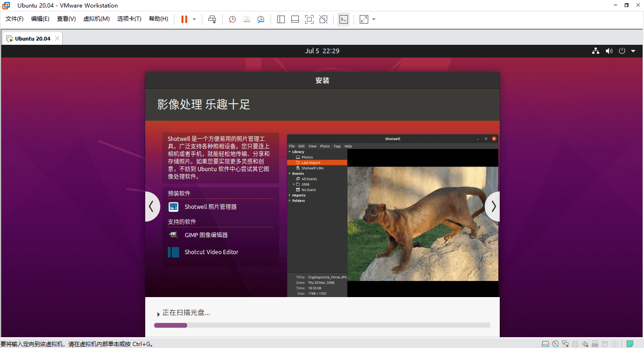The width and height of the screenshot is (644, 348).
Task: Expand the Ubuntu system menu arrow
Action: (633, 51)
